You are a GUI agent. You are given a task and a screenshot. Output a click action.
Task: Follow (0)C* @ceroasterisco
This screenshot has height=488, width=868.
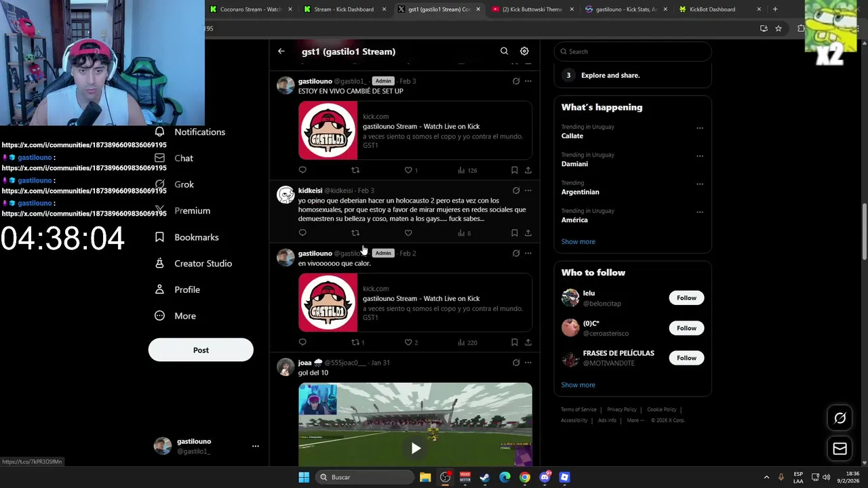click(x=686, y=328)
